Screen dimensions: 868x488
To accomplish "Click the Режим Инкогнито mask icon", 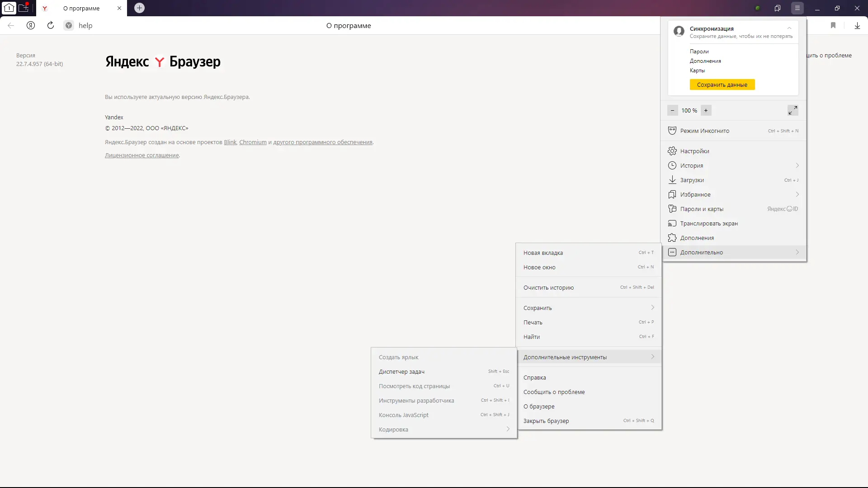I will pyautogui.click(x=672, y=131).
